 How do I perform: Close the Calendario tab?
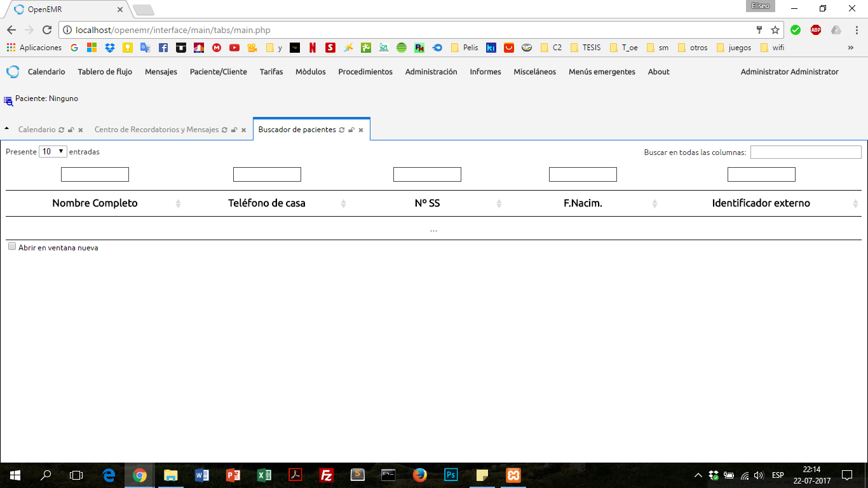[x=81, y=130]
